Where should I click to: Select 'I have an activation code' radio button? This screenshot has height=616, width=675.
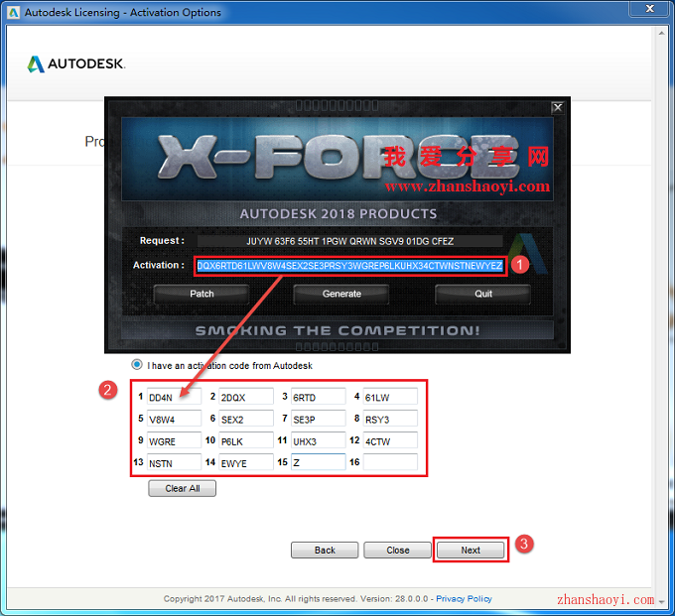tap(137, 365)
